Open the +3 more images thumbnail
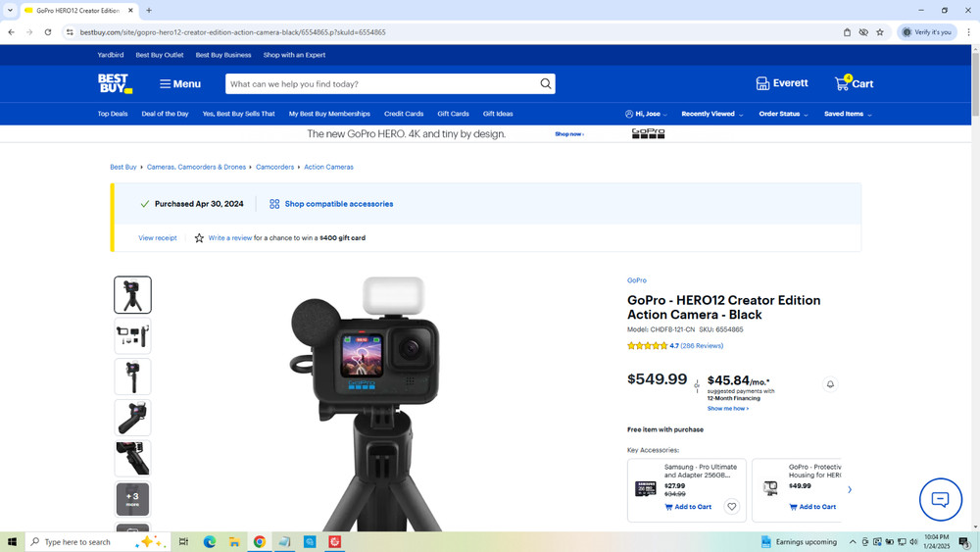This screenshot has width=980, height=552. [132, 499]
